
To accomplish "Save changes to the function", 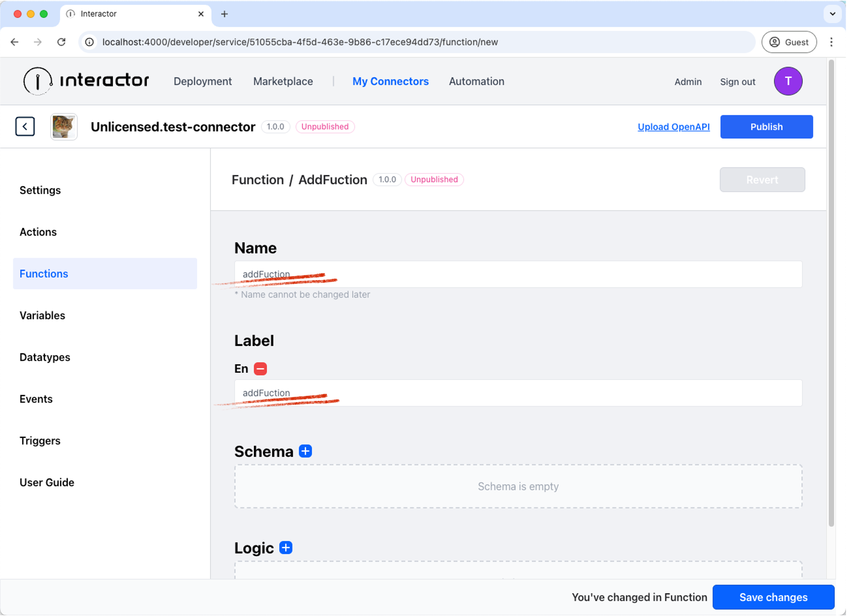I will (x=774, y=598).
